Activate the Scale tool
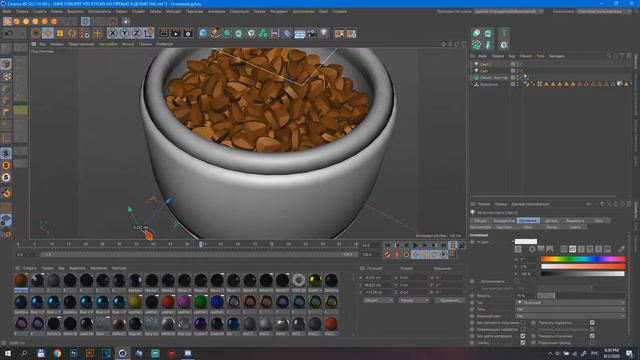This screenshot has width=640, height=360. click(60, 33)
